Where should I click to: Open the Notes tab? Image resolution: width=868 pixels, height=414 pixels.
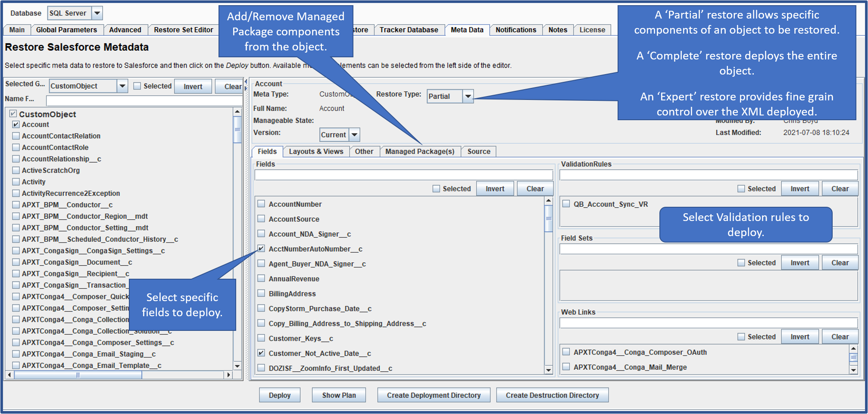point(558,30)
